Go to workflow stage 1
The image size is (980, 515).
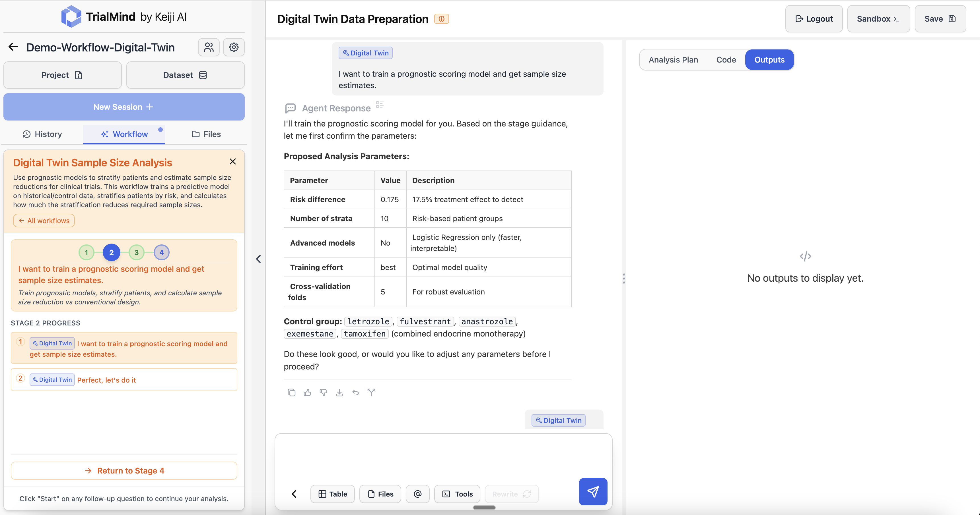click(86, 252)
